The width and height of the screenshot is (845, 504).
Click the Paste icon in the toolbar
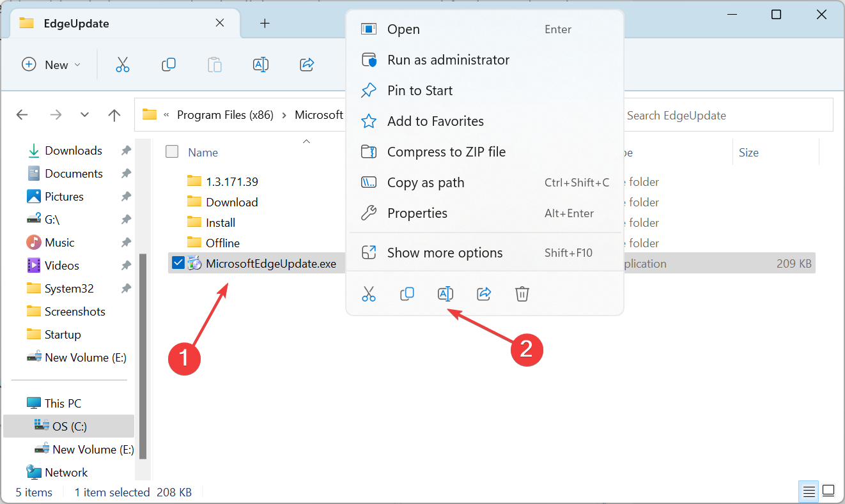tap(215, 65)
